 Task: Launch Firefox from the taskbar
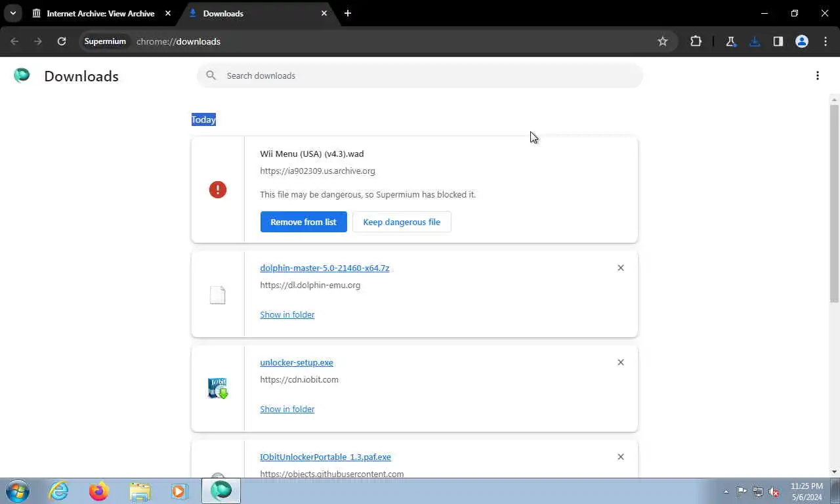pos(99,491)
